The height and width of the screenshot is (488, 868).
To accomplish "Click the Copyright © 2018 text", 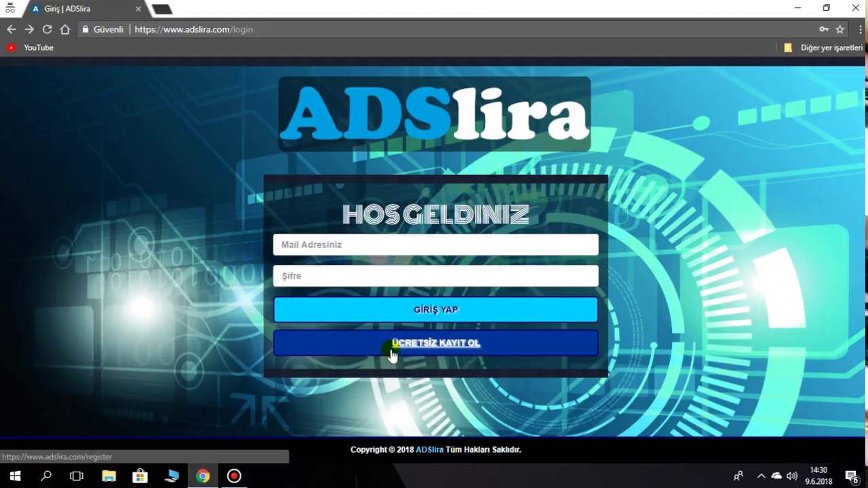I will click(382, 449).
